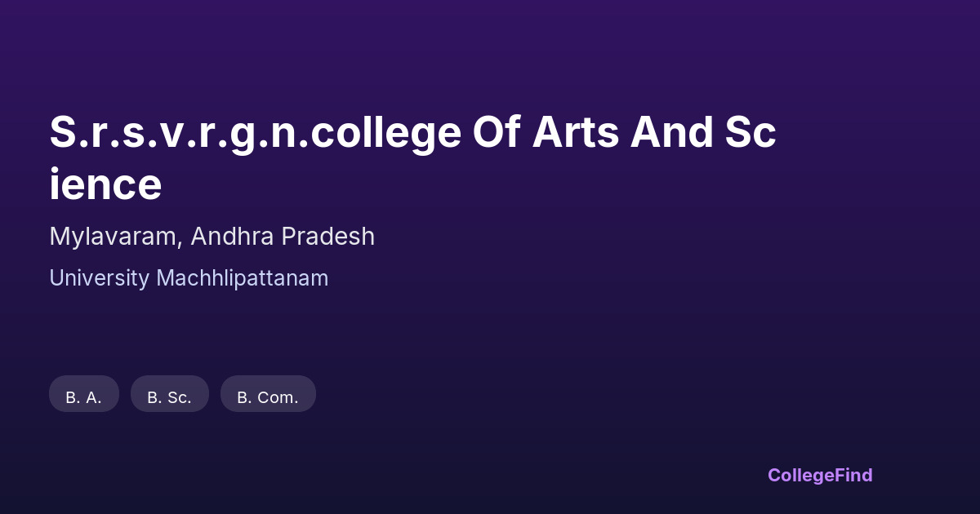Image resolution: width=980 pixels, height=514 pixels.
Task: Open the B. Com. course tag
Action: 268,395
